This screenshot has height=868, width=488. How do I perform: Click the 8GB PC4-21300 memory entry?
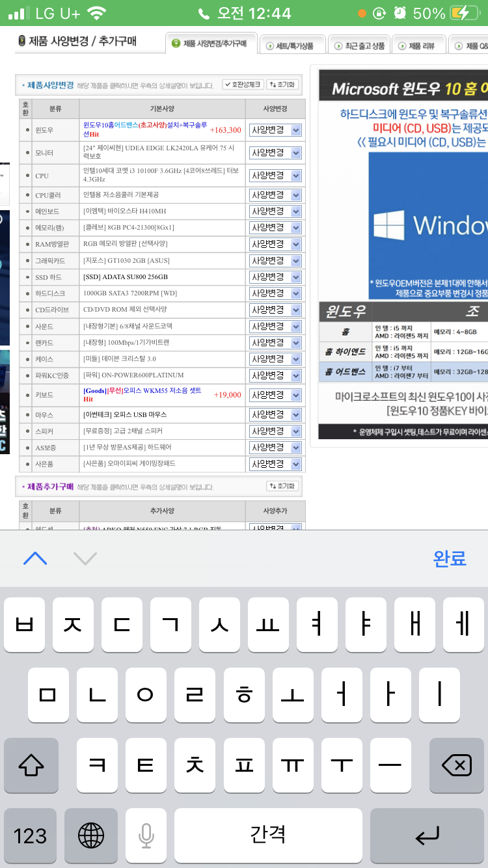(129, 228)
